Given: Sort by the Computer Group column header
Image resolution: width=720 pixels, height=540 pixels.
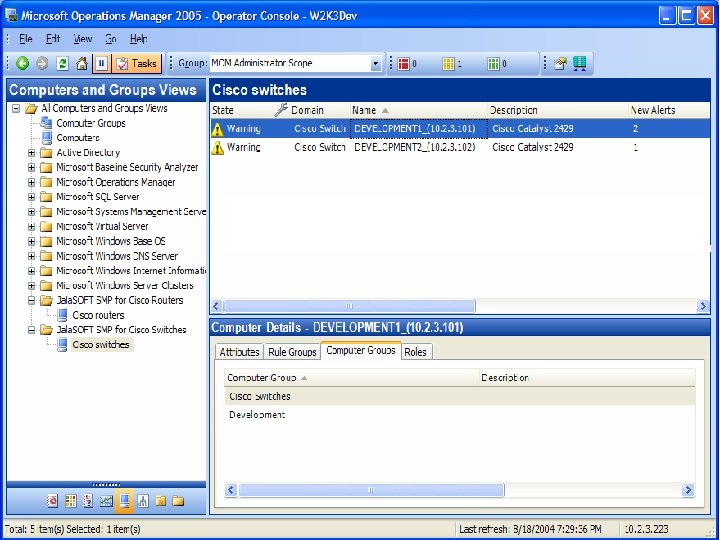Looking at the screenshot, I should click(351, 377).
